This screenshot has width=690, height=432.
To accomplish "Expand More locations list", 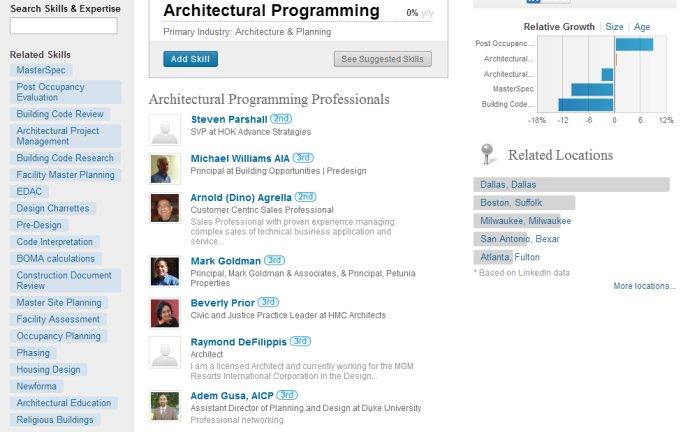I will tap(644, 286).
